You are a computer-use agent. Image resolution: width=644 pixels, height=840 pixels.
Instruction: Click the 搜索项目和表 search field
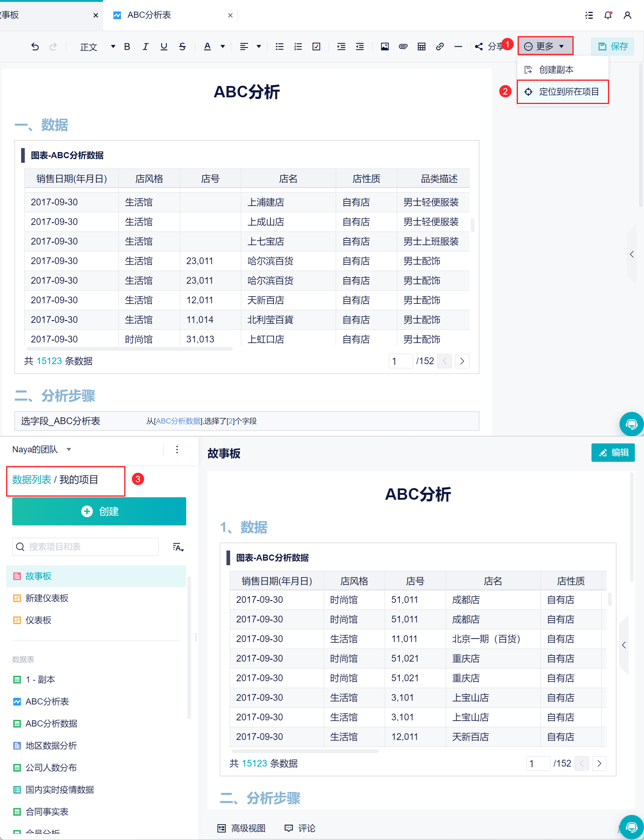click(85, 546)
